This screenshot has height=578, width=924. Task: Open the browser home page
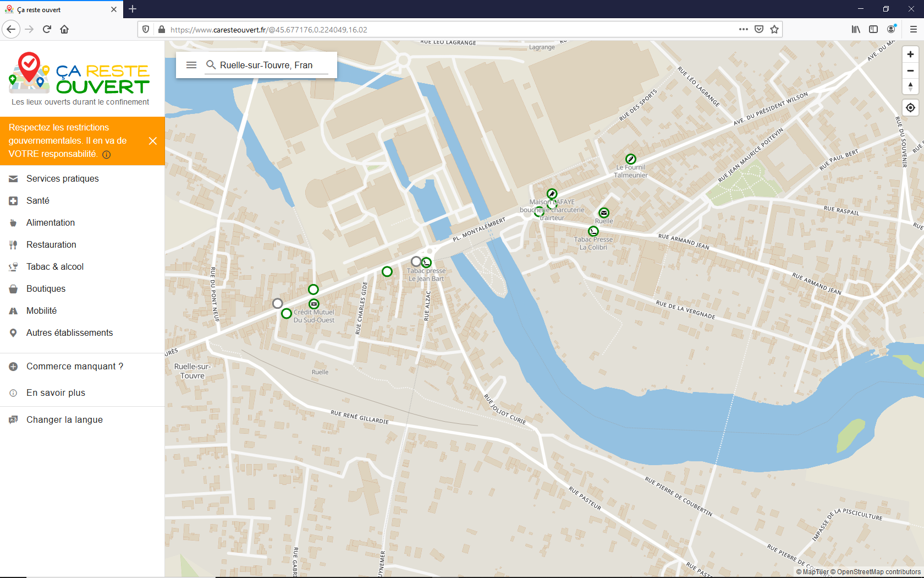(x=64, y=29)
